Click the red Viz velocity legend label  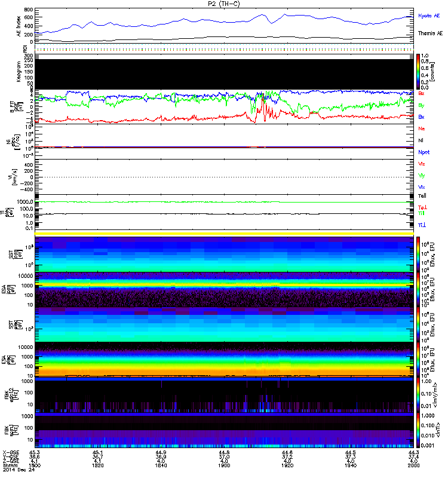point(421,164)
